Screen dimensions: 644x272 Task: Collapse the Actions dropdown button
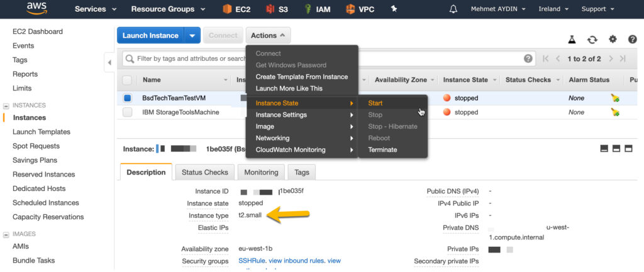tap(268, 35)
